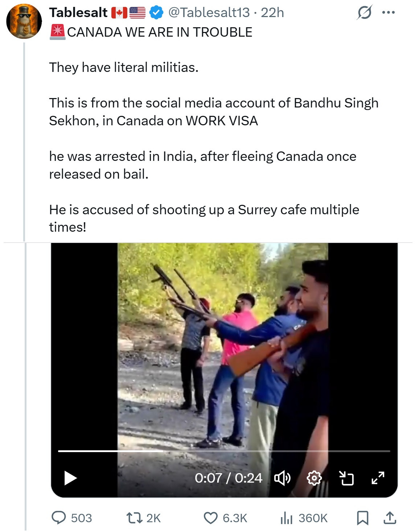Click the video frame with men
Image resolution: width=415 pixels, height=532 pixels.
(223, 345)
